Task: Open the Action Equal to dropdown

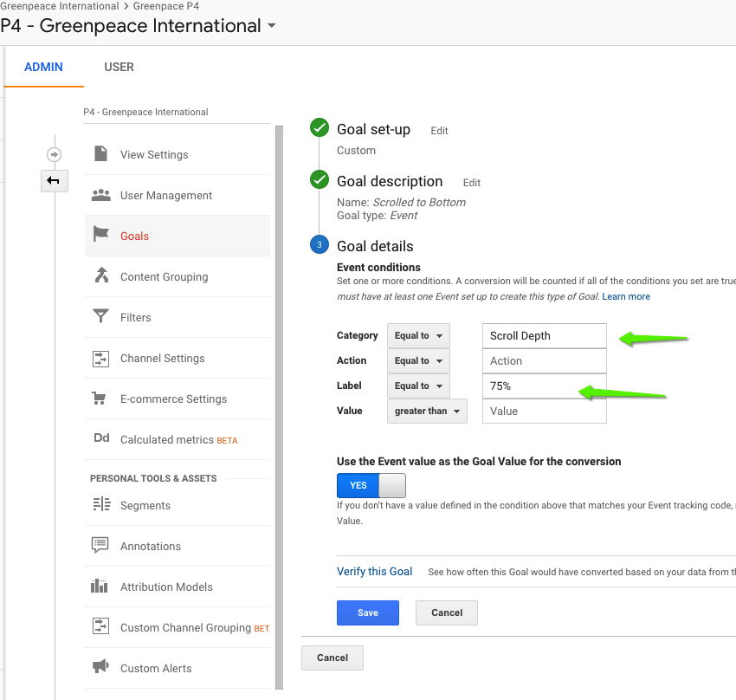Action: click(418, 360)
